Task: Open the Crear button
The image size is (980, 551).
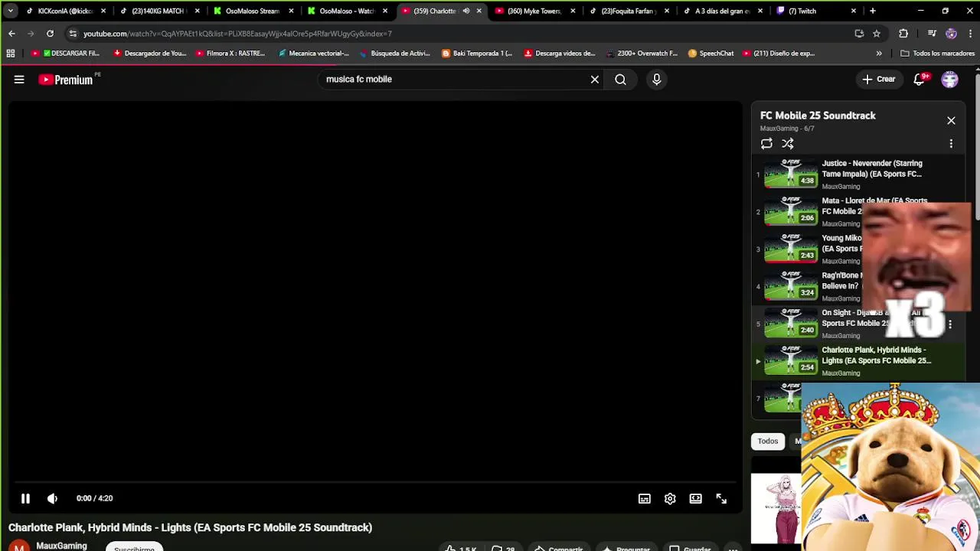Action: tap(879, 80)
